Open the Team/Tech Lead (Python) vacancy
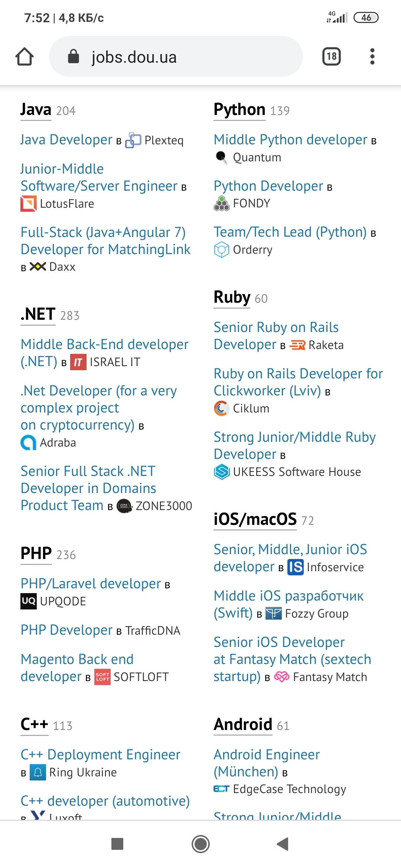401x868 pixels. (290, 232)
